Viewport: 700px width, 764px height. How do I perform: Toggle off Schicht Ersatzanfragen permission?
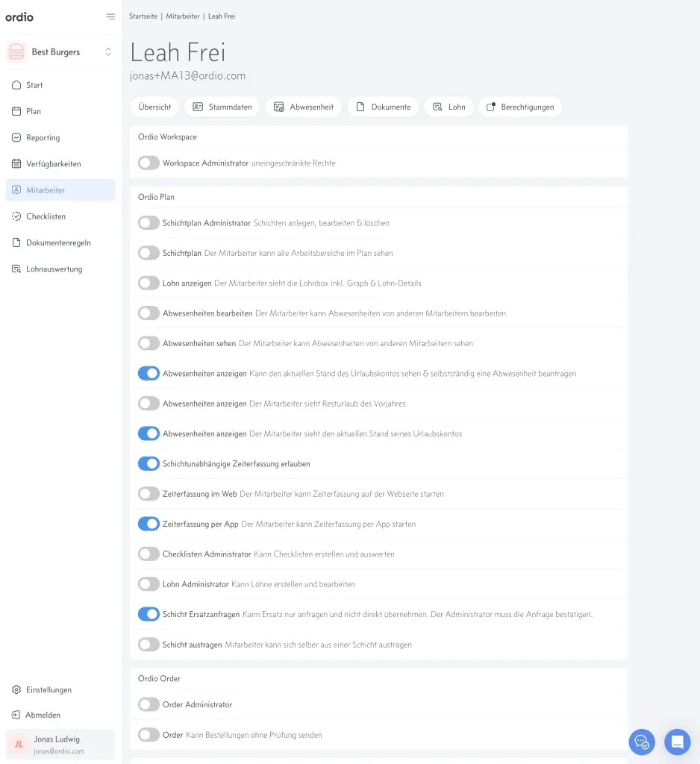click(x=149, y=615)
